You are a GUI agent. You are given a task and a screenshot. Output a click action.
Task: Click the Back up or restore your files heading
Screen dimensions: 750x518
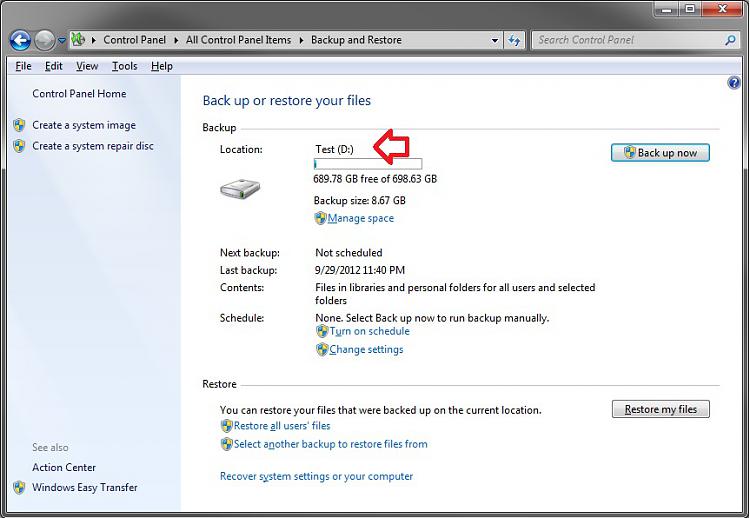point(287,100)
